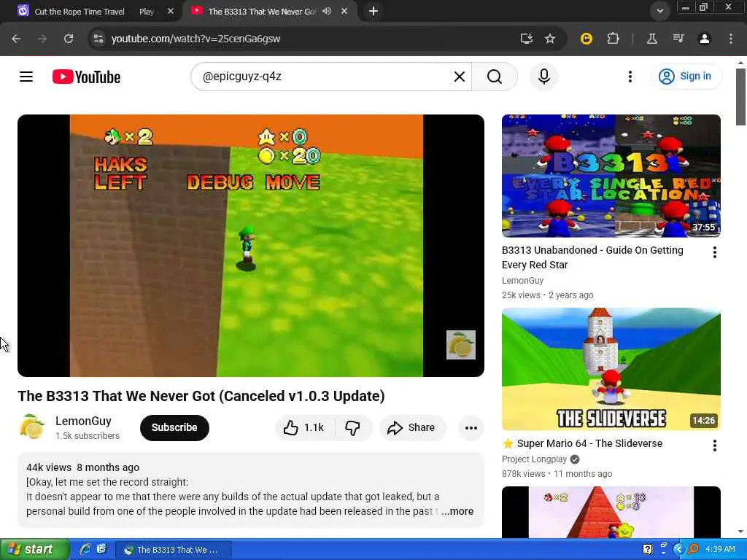The width and height of the screenshot is (747, 560).
Task: Show hidden system tray icons arrow
Action: coord(678,550)
